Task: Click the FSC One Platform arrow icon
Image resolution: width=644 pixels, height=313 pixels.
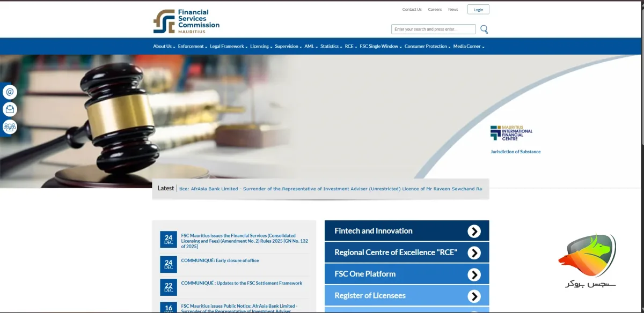Action: click(474, 274)
